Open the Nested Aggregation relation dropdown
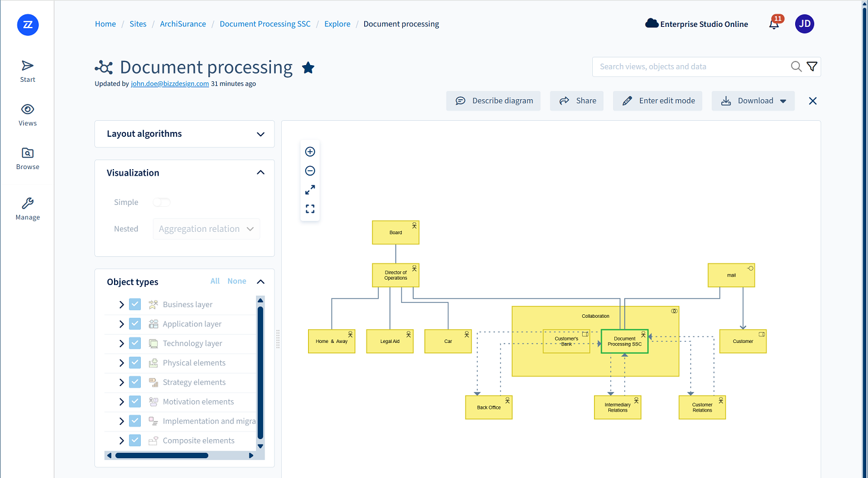Viewport: 868px width, 478px height. [x=207, y=229]
